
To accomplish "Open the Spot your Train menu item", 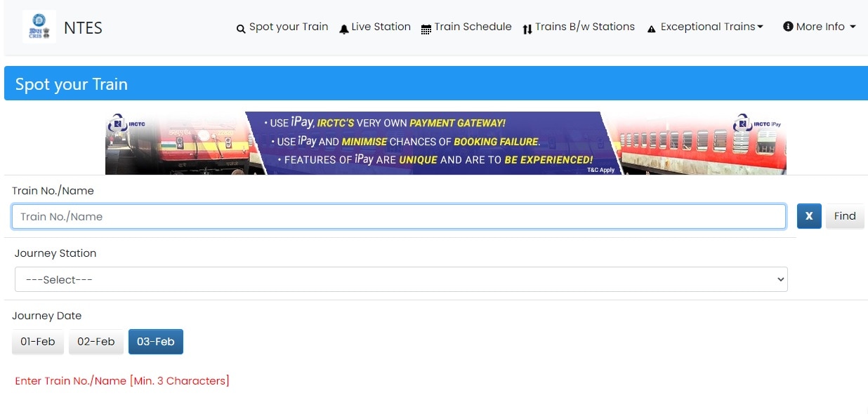I will tap(282, 27).
